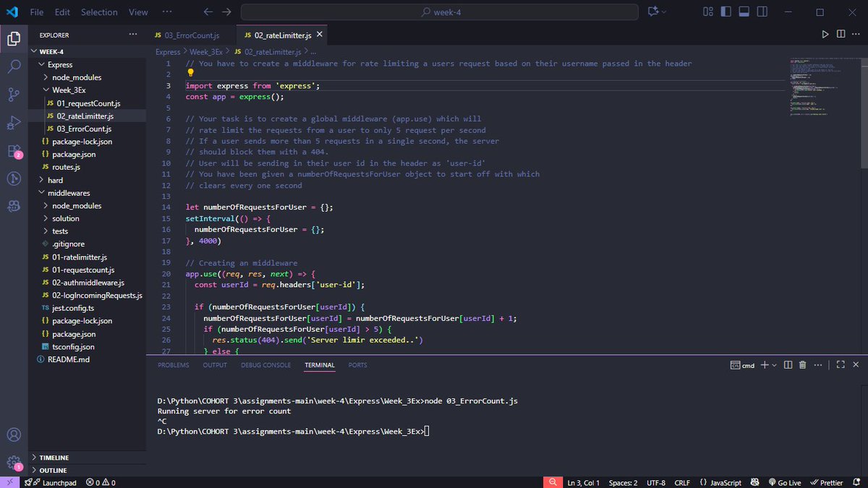
Task: Click the go forward arrow
Action: pos(226,12)
